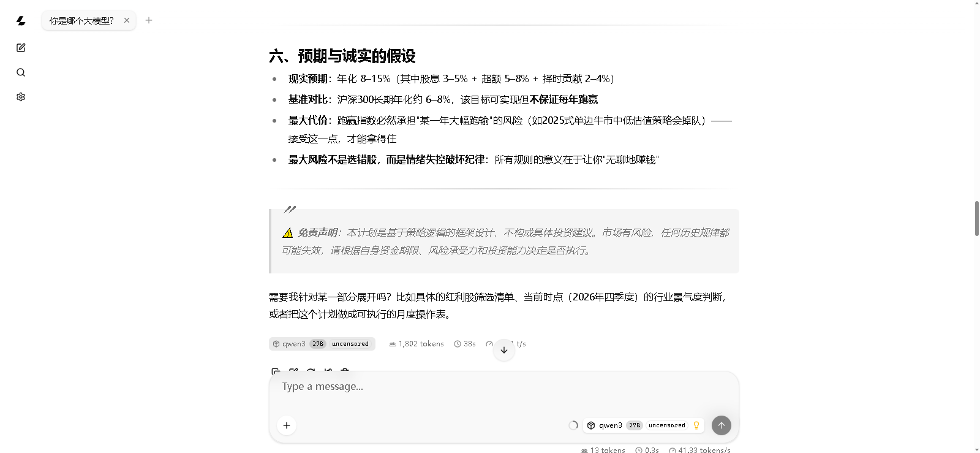Image resolution: width=980 pixels, height=453 pixels.
Task: Select the 你是哪个大模型? chat tab
Action: point(81,20)
